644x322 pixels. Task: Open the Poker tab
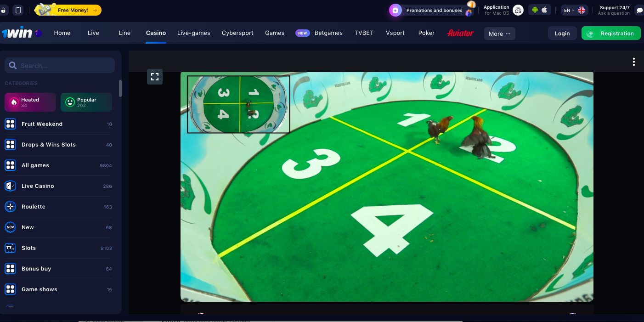(426, 33)
